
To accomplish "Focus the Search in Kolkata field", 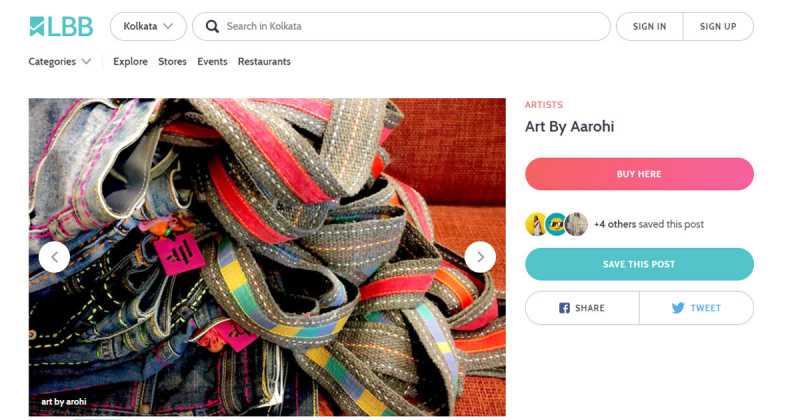I will pyautogui.click(x=410, y=26).
